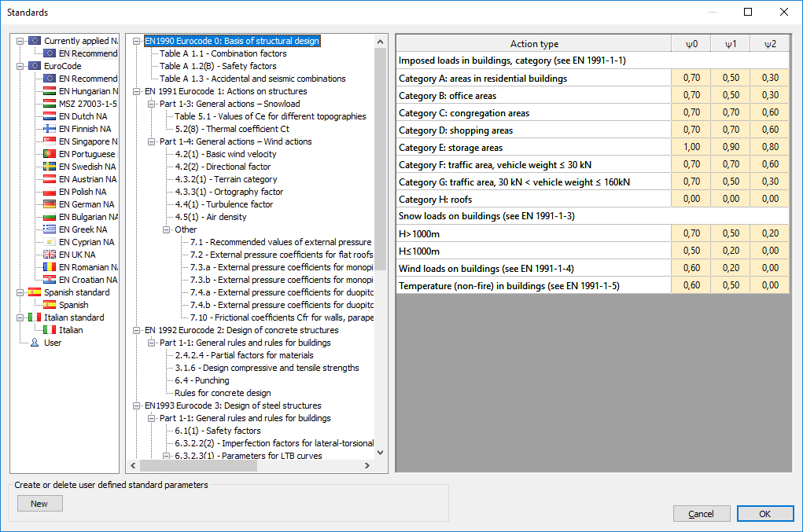Collapse the Currently applied NA node
803x532 pixels.
pyautogui.click(x=20, y=41)
